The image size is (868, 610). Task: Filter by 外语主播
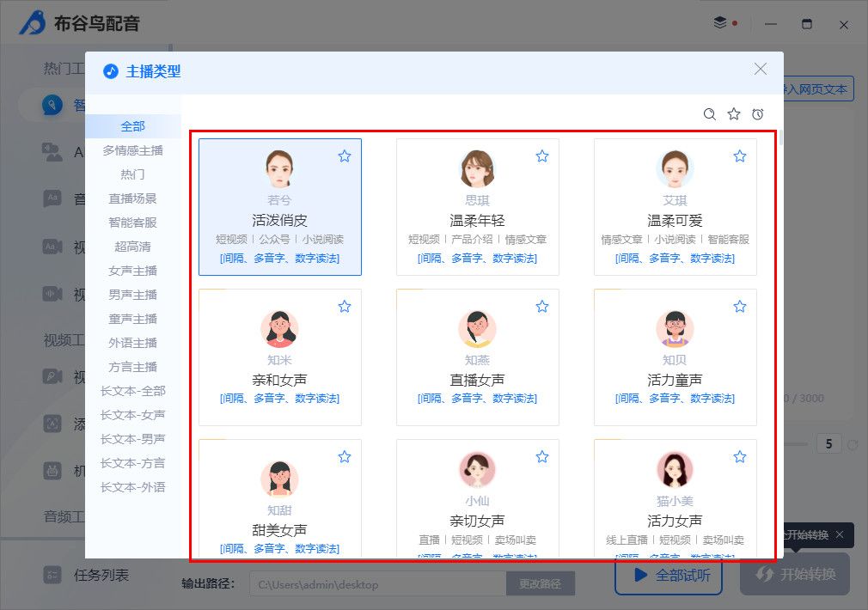(133, 343)
